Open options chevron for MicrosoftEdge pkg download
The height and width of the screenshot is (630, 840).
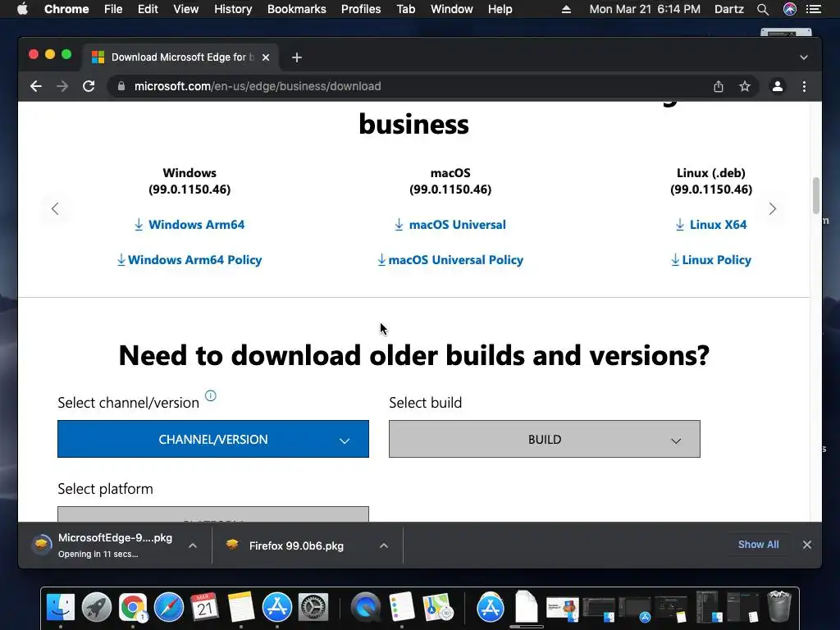coord(193,546)
